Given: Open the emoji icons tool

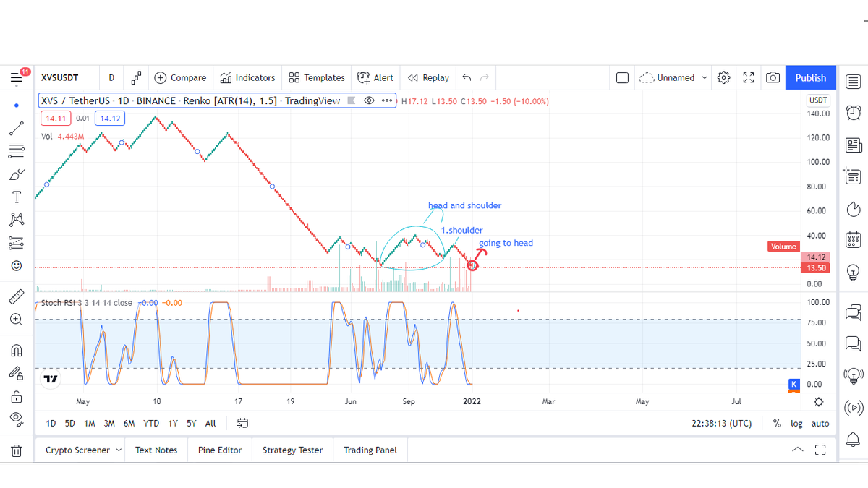Looking at the screenshot, I should pyautogui.click(x=16, y=266).
